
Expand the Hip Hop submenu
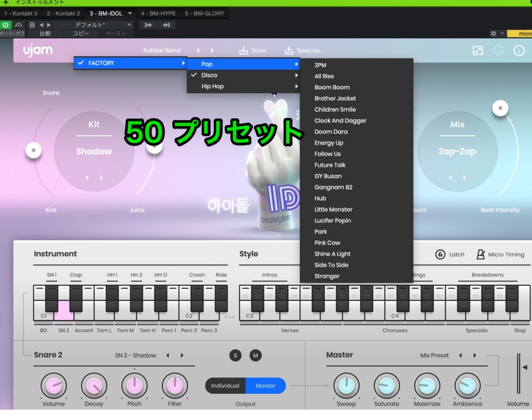click(243, 86)
